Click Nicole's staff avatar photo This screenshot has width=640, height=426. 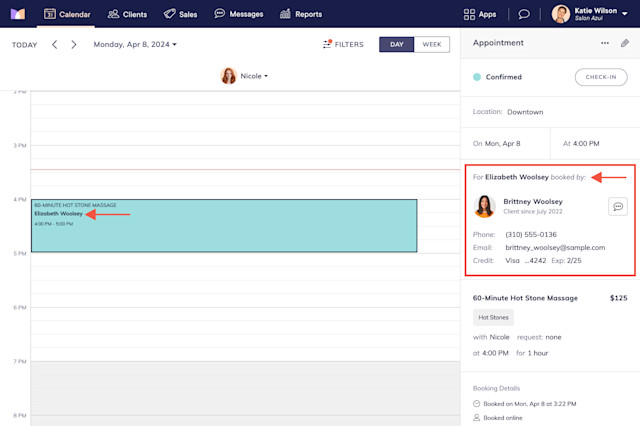[x=229, y=76]
